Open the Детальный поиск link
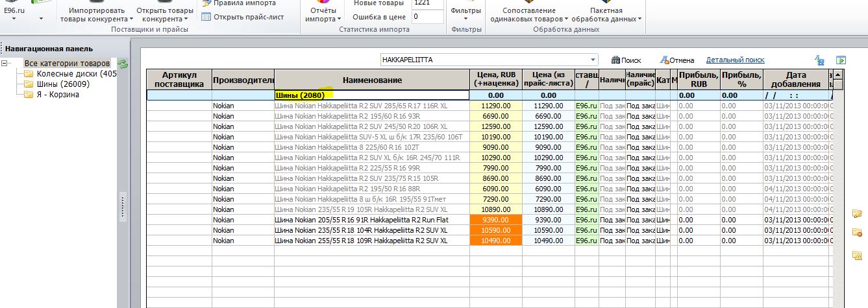868x308 pixels. point(735,60)
